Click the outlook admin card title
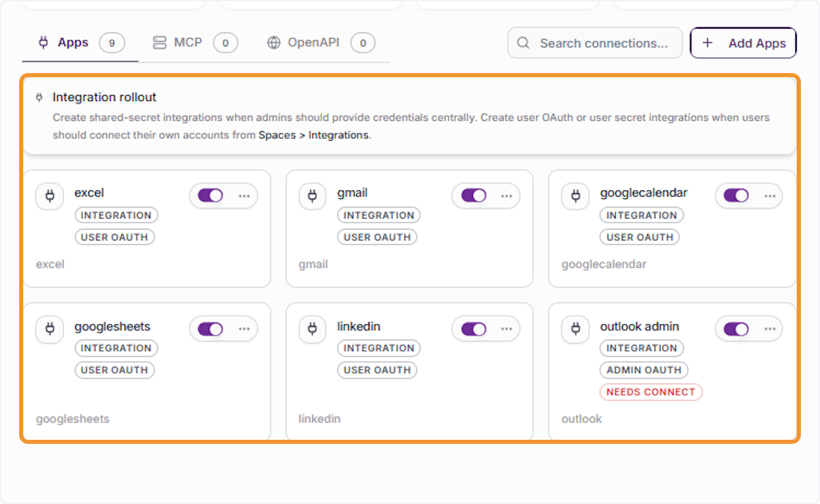The height and width of the screenshot is (504, 820). point(640,326)
